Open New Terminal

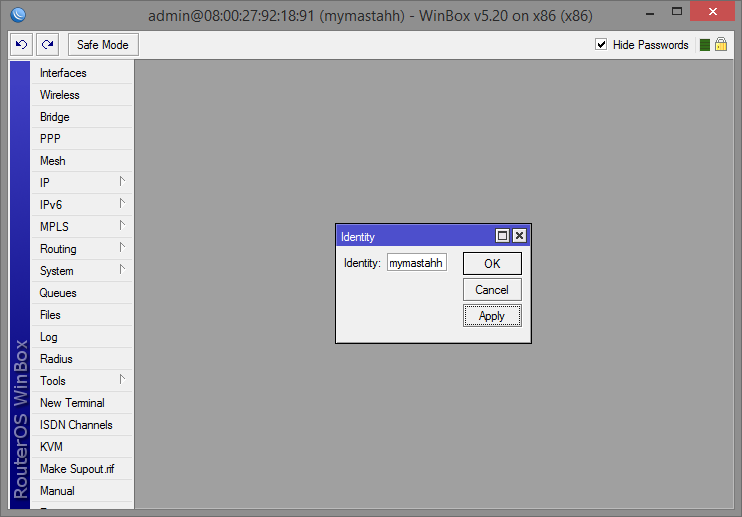[82, 403]
